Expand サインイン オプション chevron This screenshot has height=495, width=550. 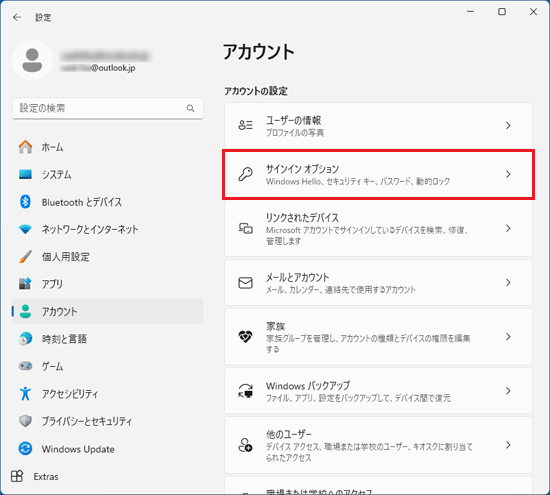[508, 174]
